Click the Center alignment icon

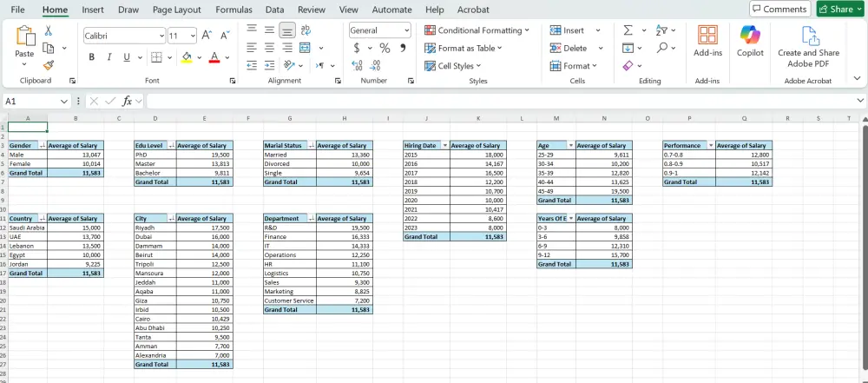click(270, 48)
